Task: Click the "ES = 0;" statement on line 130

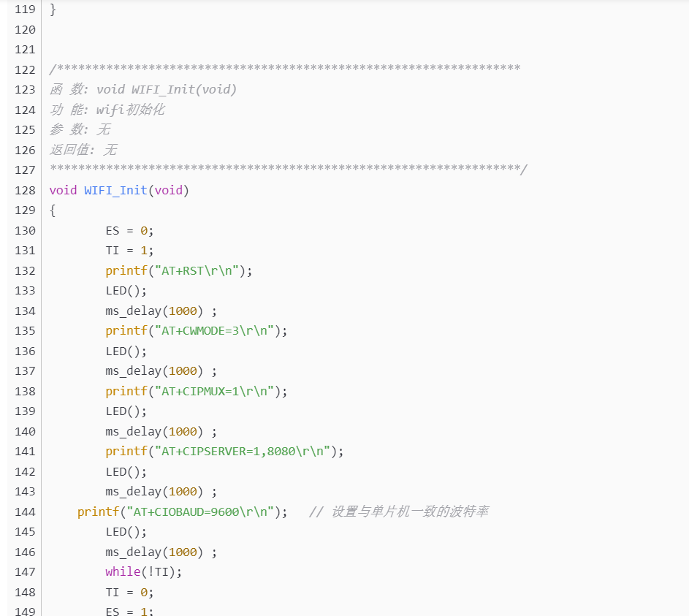Action: [129, 230]
